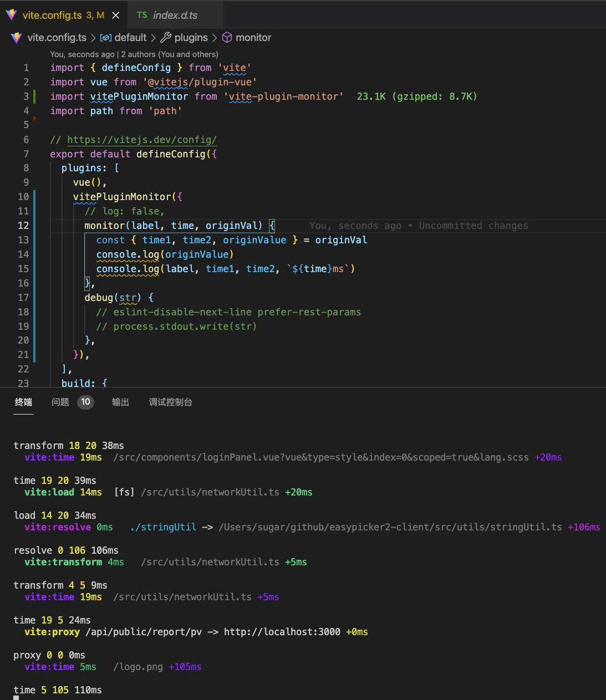Place cursor at 'monitor(label, time, originVal)'
606x700 pixels.
pos(173,226)
